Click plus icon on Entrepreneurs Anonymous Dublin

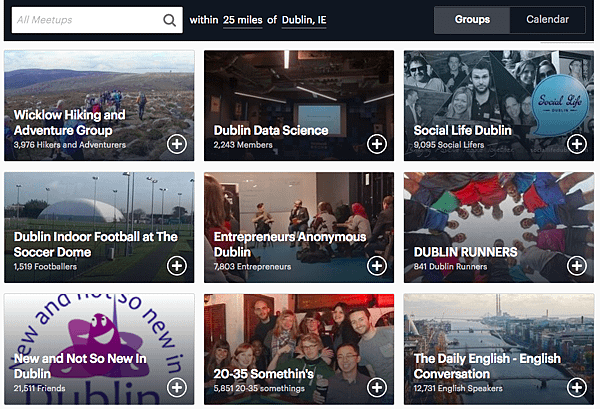click(x=377, y=266)
